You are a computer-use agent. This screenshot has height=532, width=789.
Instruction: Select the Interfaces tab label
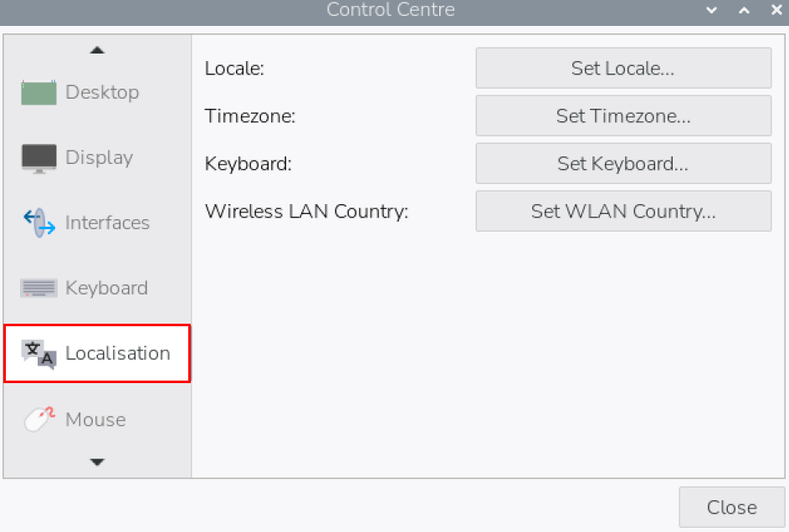pyautogui.click(x=107, y=223)
